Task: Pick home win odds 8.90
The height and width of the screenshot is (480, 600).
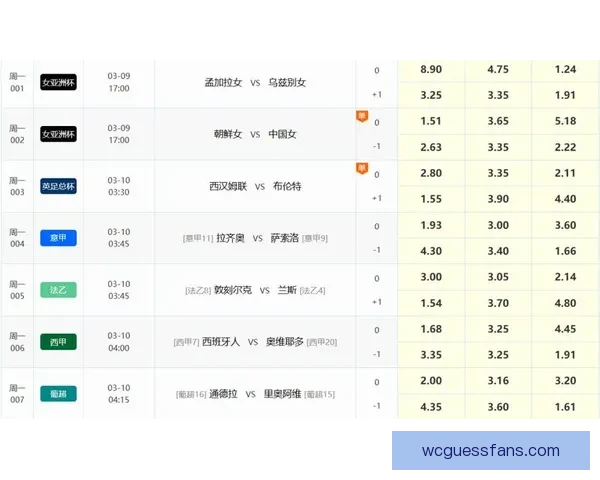Action: (431, 70)
